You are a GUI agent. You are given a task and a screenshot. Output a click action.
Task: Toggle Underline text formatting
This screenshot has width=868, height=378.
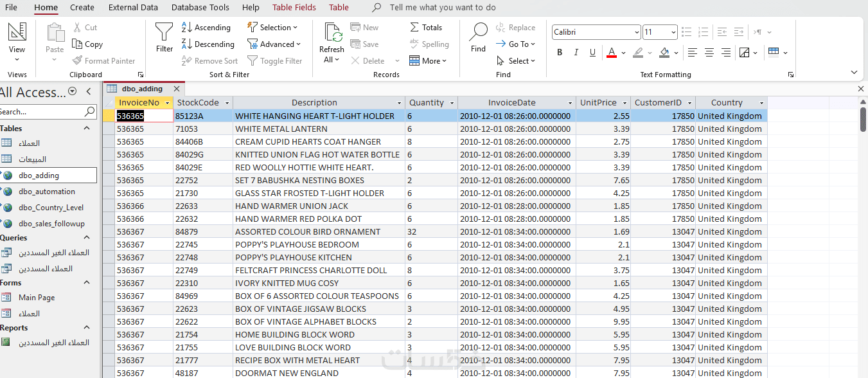pyautogui.click(x=592, y=52)
